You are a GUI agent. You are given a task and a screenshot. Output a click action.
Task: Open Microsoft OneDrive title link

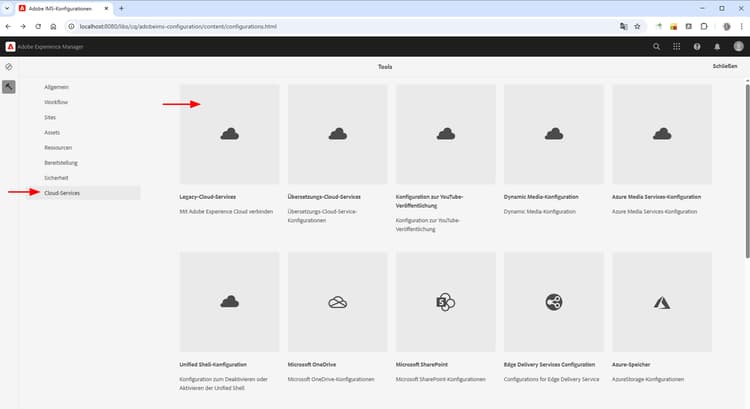pos(312,365)
